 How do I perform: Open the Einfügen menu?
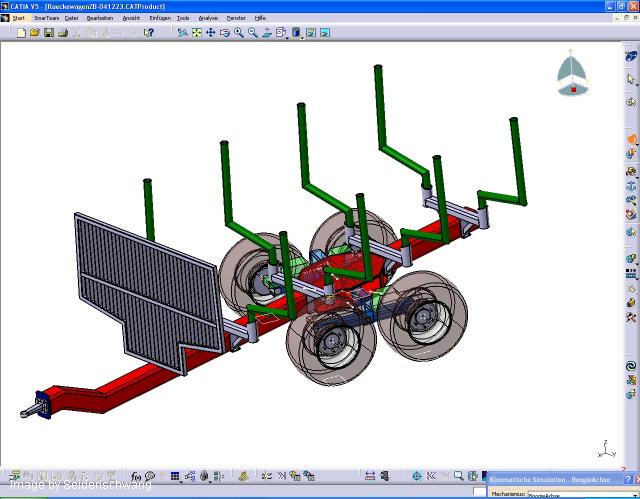point(158,18)
